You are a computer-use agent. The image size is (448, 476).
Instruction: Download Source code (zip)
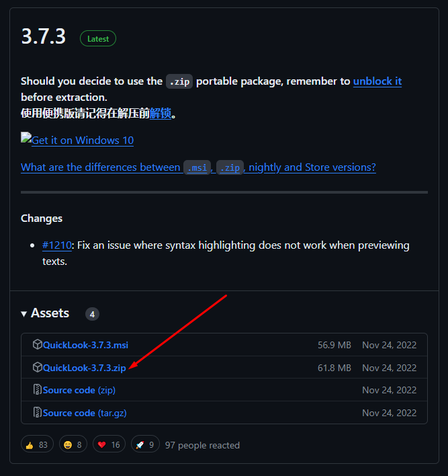tap(79, 390)
